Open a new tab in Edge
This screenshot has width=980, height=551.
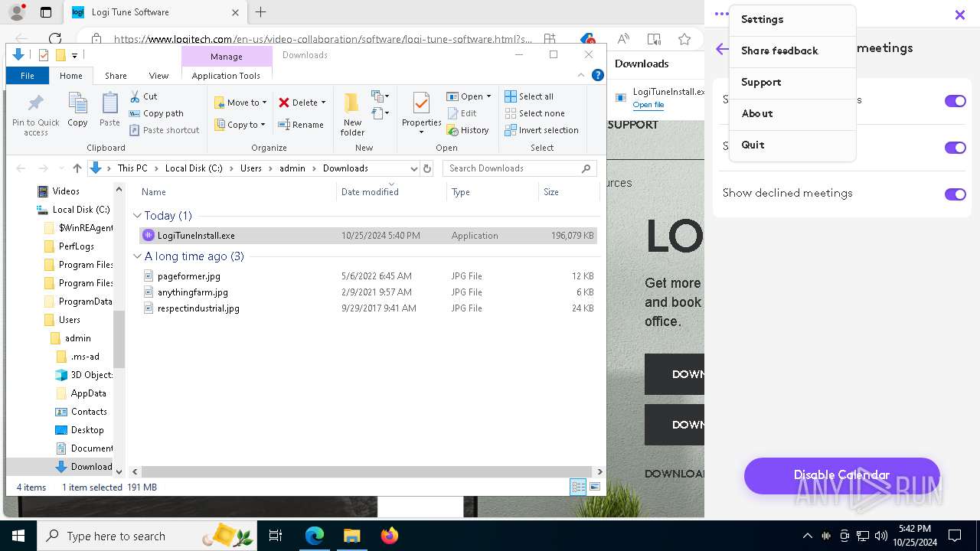261,12
